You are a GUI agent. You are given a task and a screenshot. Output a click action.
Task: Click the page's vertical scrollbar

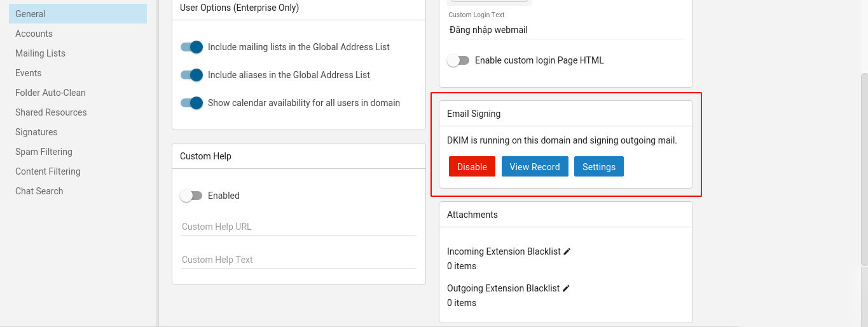tap(864, 168)
